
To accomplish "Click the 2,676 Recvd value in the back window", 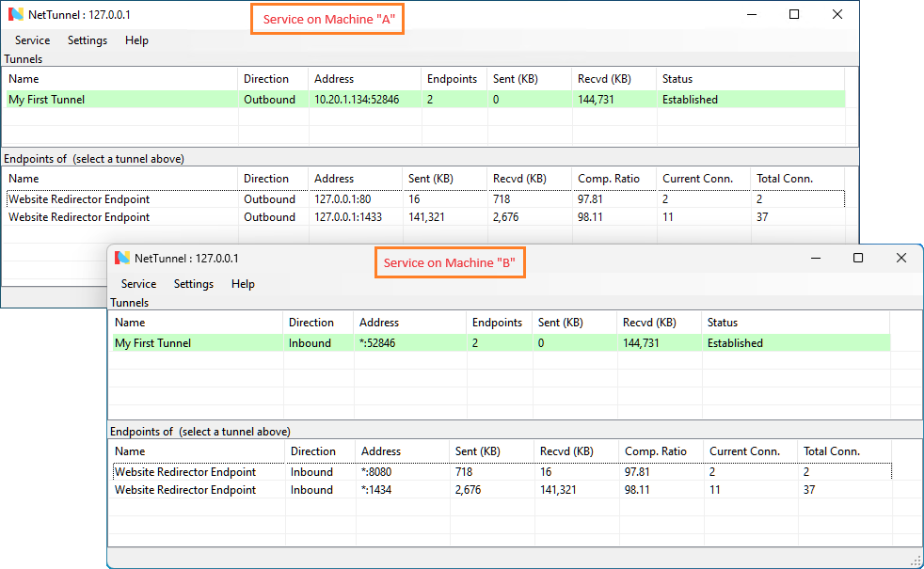I will pos(506,217).
